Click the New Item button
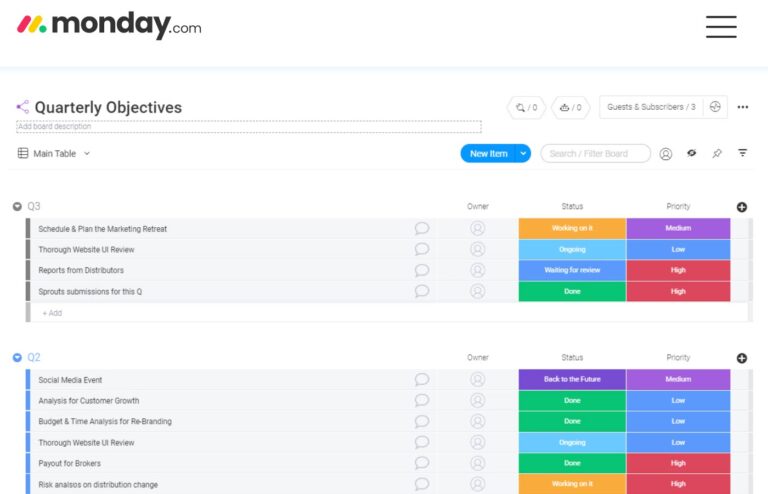This screenshot has height=494, width=768. point(488,154)
